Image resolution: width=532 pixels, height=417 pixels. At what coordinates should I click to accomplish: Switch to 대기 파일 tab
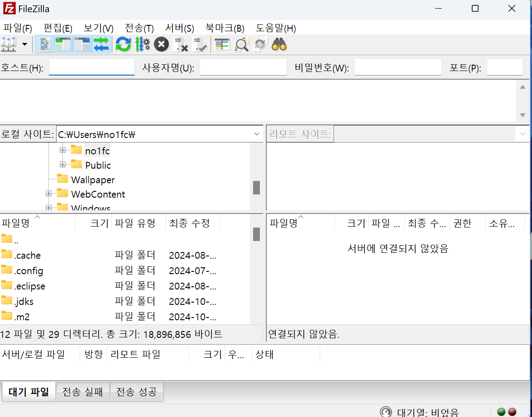point(29,392)
